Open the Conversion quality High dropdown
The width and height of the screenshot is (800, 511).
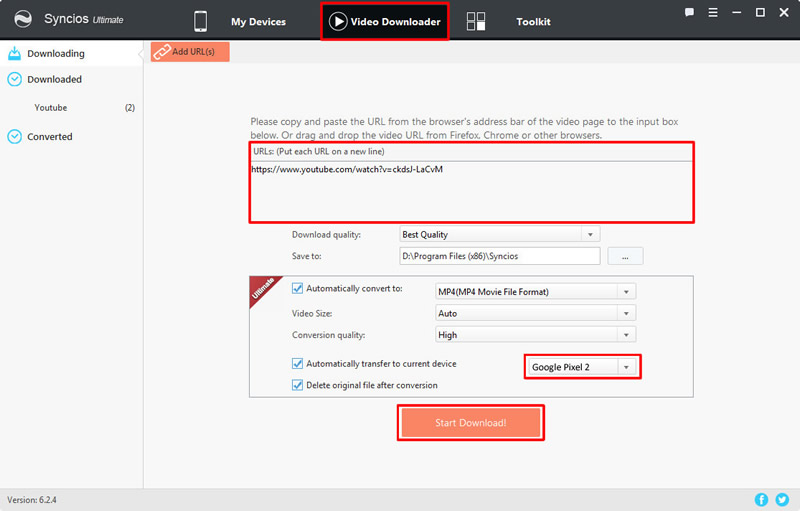click(535, 335)
